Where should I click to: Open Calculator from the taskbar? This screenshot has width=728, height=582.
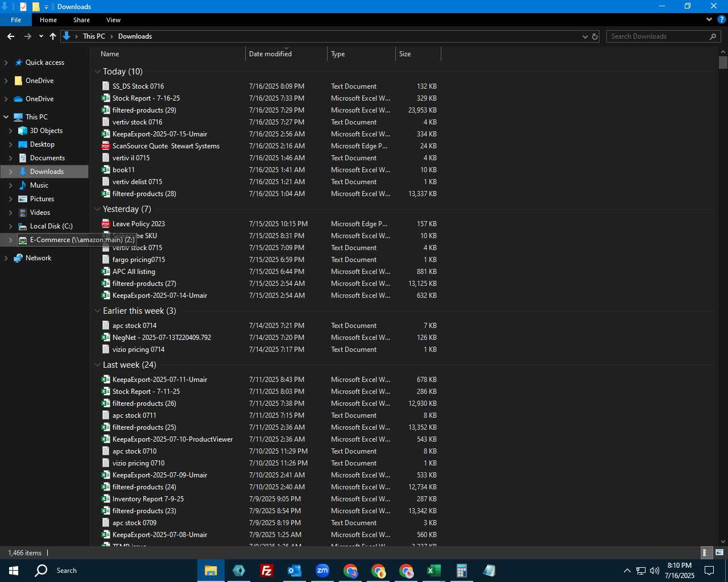(461, 571)
